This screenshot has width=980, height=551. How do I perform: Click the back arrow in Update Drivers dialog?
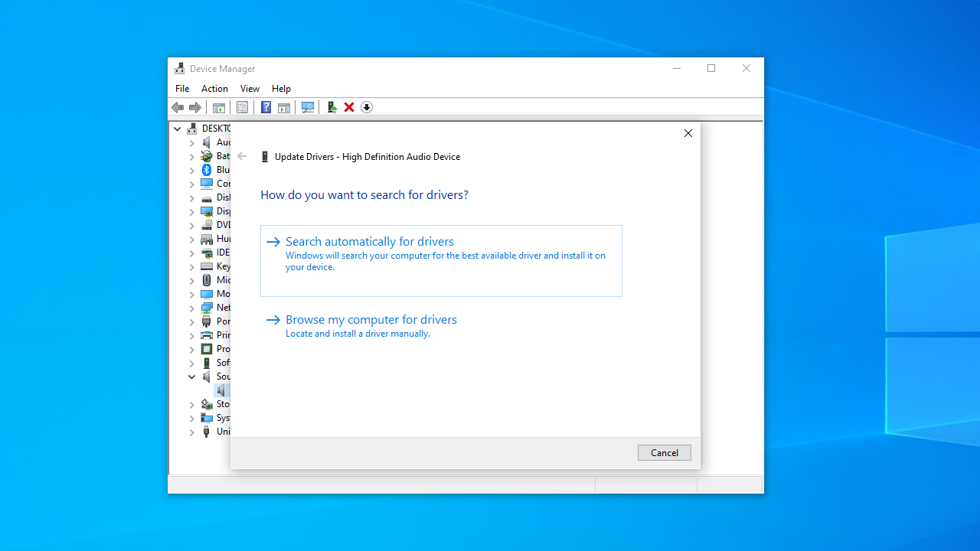tap(242, 156)
